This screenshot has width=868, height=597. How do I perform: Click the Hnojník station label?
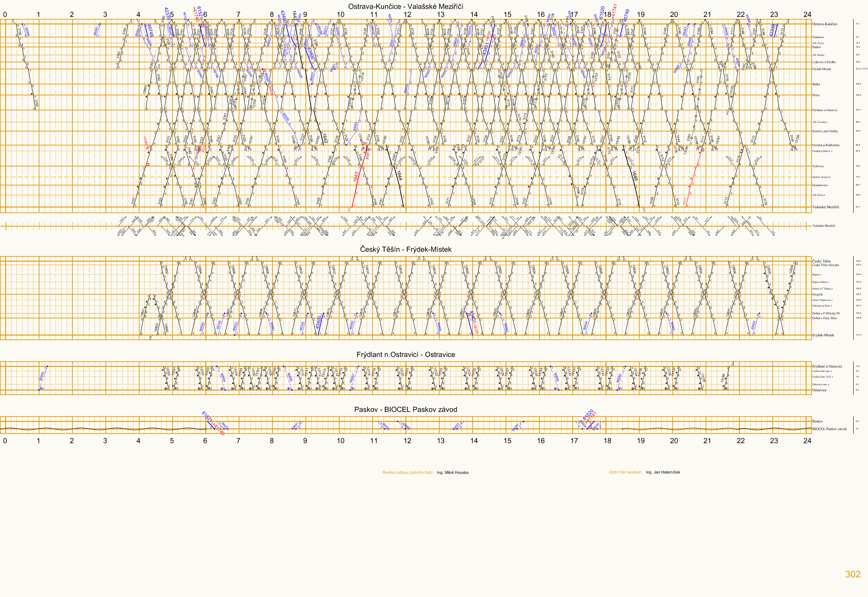817,294
